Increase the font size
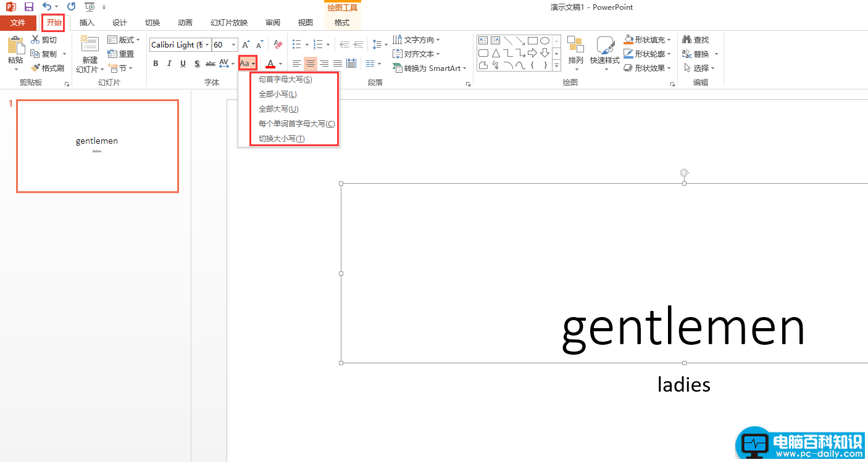The width and height of the screenshot is (868, 462). 246,44
